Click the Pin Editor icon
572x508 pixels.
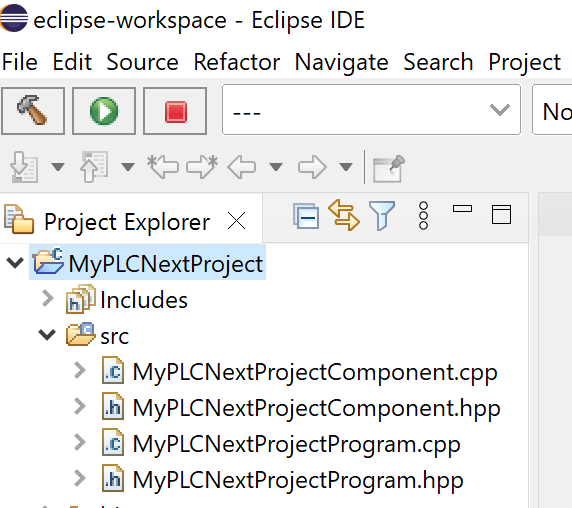[x=389, y=168]
